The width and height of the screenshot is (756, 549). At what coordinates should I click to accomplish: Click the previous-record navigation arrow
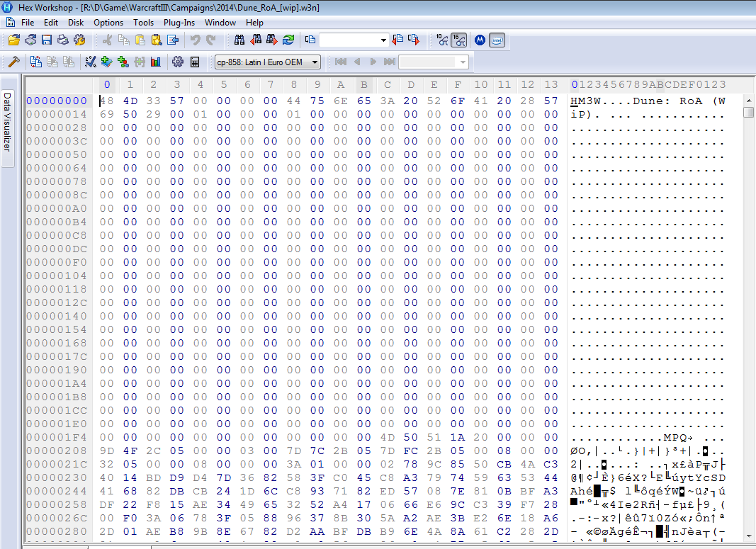(x=357, y=62)
